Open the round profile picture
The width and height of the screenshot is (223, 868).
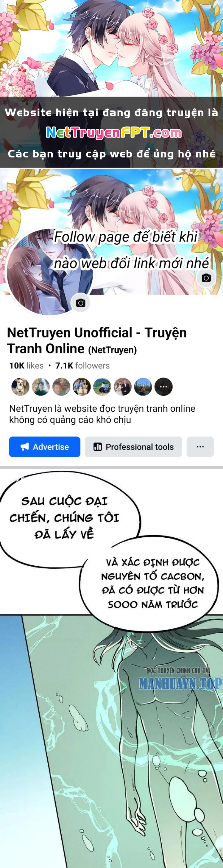(x=50, y=272)
